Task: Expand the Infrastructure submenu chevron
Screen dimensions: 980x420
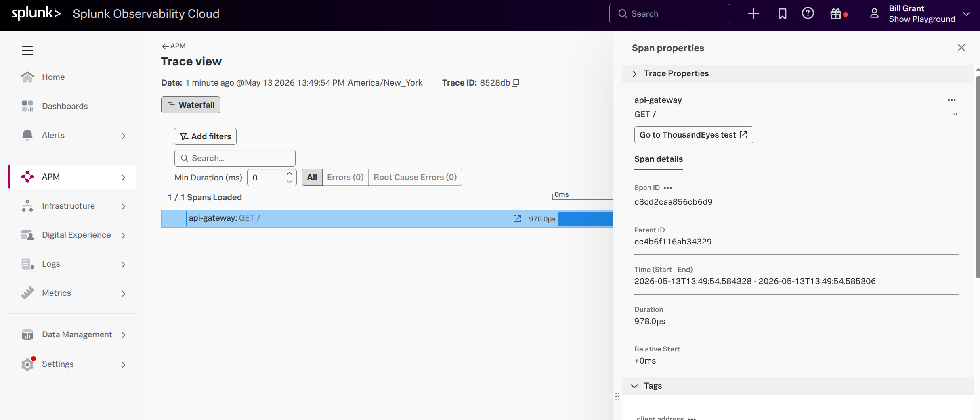Action: 124,207
